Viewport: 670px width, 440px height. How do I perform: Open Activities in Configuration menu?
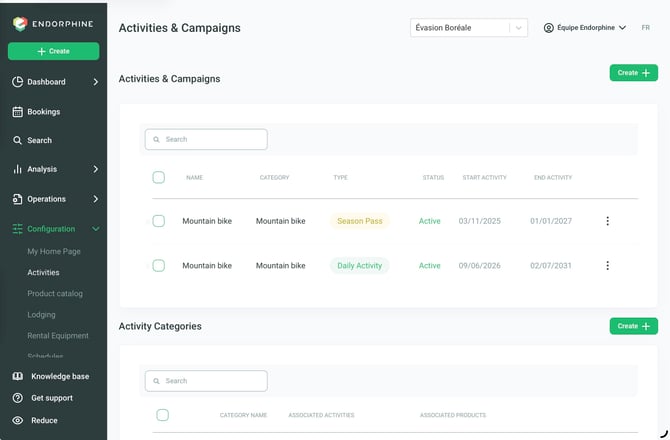point(43,273)
